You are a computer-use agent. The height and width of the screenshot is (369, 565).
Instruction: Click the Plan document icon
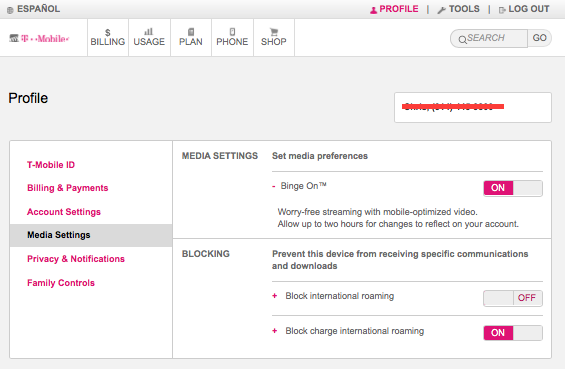191,32
